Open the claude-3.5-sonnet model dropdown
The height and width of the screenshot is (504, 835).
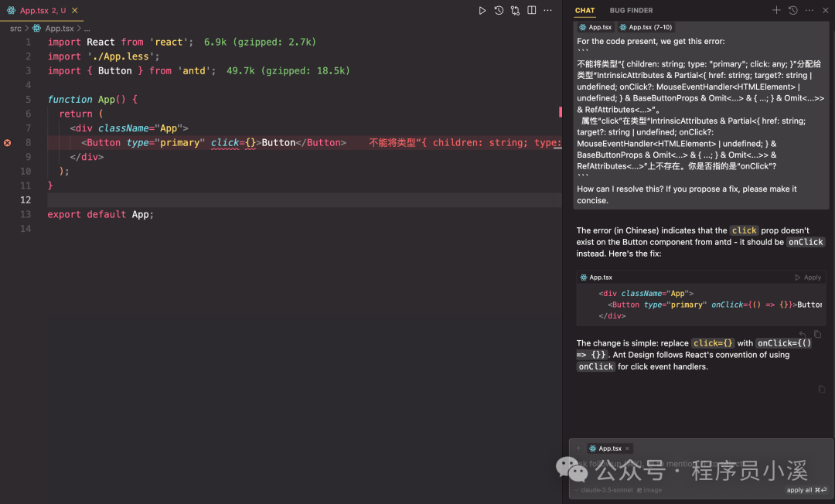click(603, 490)
